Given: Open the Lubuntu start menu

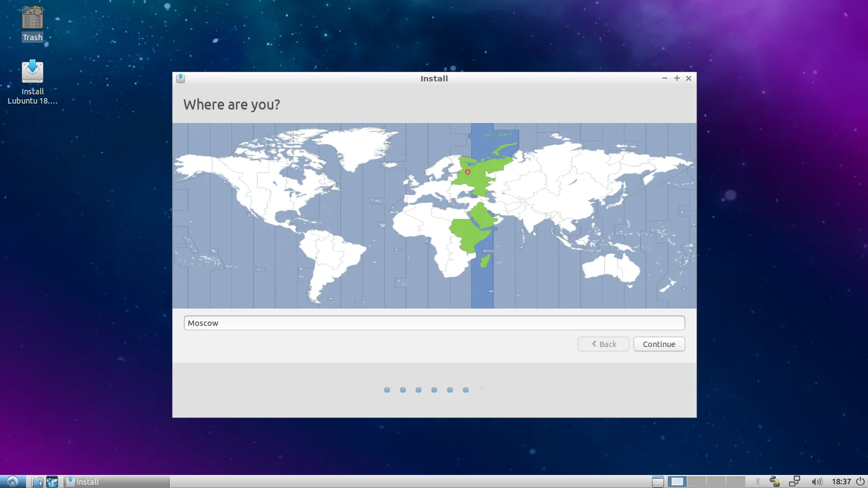Looking at the screenshot, I should click(12, 481).
